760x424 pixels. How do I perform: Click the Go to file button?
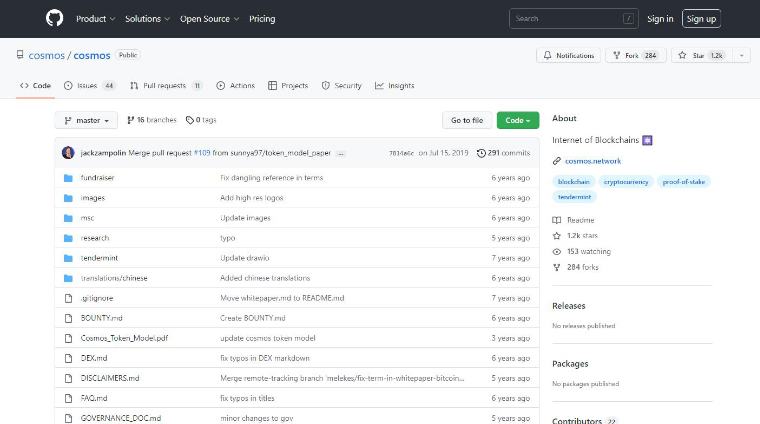(x=467, y=120)
